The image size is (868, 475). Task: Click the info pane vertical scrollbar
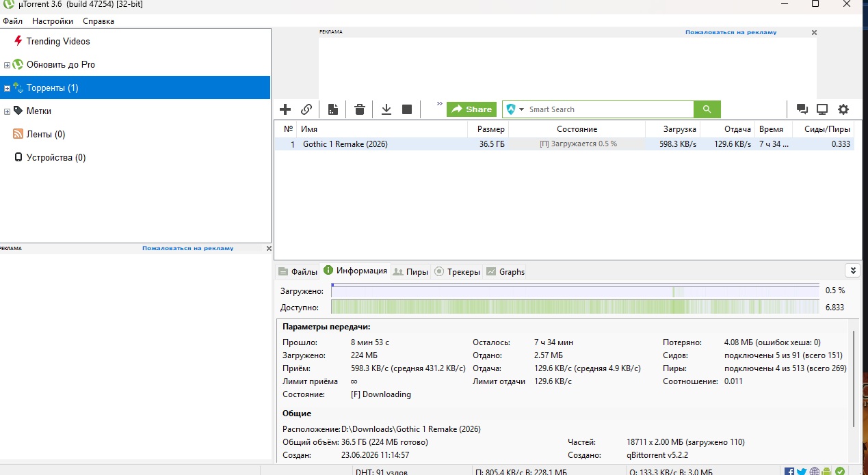pos(853,378)
